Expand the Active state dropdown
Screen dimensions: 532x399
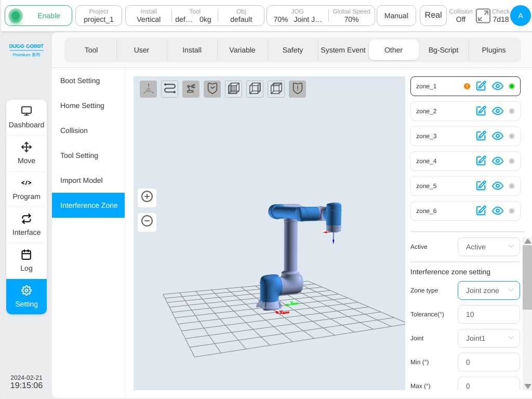click(x=488, y=247)
